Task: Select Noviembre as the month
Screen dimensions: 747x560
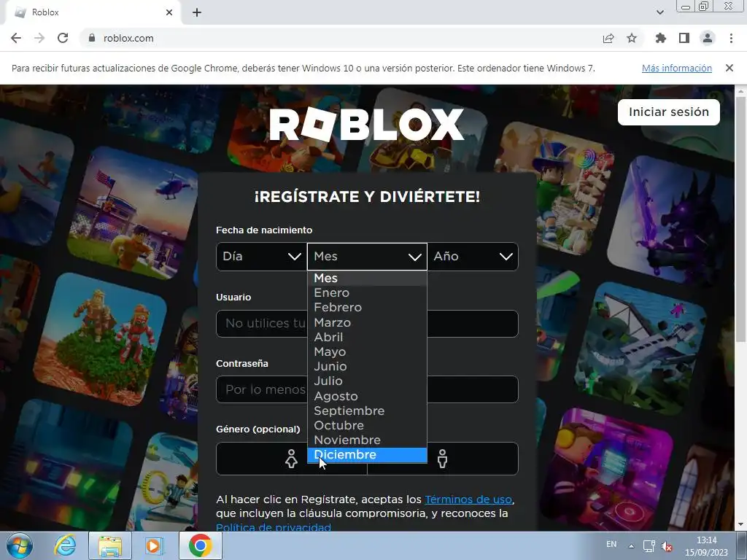Action: pyautogui.click(x=368, y=440)
